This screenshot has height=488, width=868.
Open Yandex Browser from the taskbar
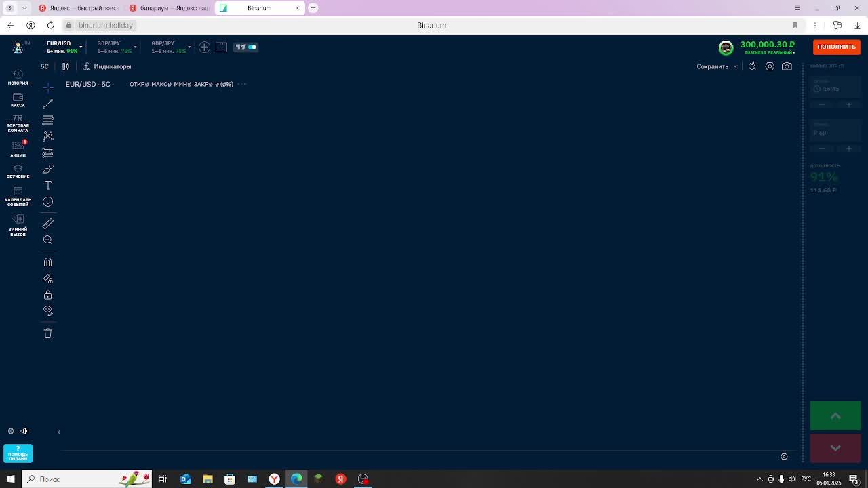coord(274,479)
